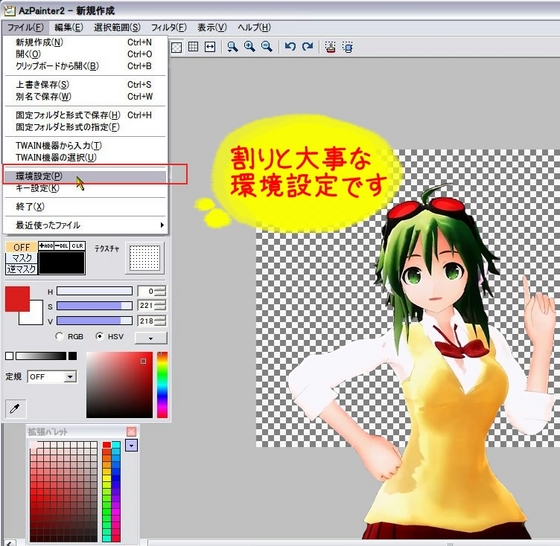Select the HSV radio button
The width and height of the screenshot is (560, 546).
pyautogui.click(x=100, y=336)
